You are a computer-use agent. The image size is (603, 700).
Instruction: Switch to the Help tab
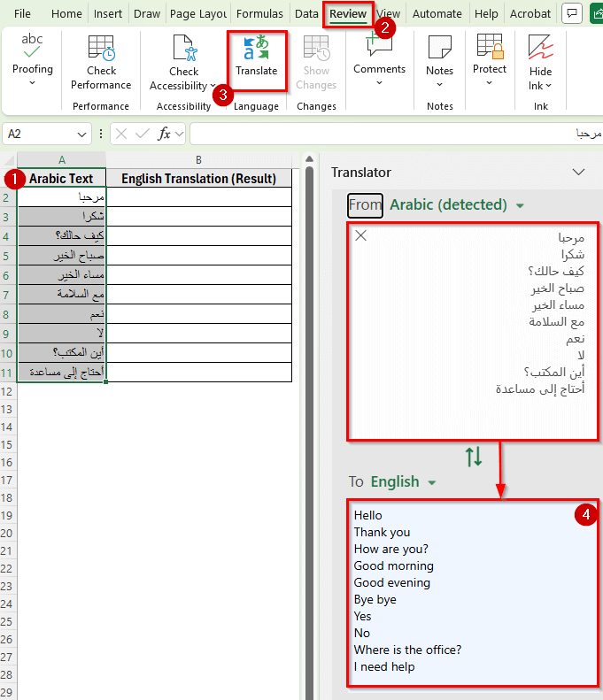[x=486, y=14]
